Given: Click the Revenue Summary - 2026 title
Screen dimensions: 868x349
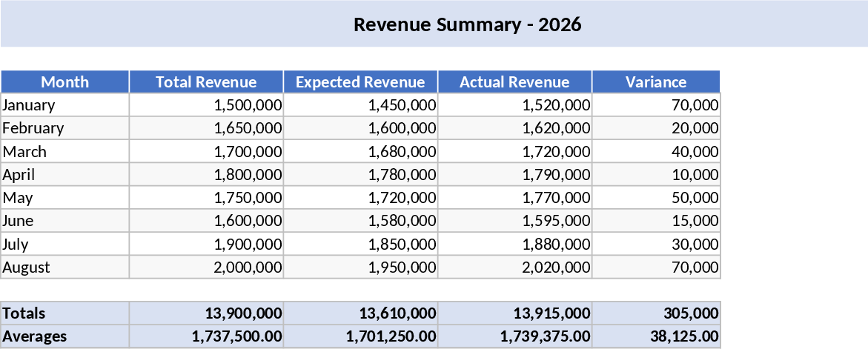Looking at the screenshot, I should coord(467,24).
